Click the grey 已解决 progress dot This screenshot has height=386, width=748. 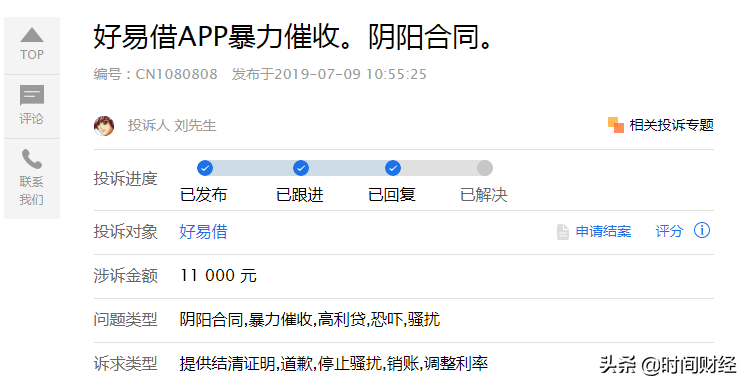pyautogui.click(x=485, y=168)
